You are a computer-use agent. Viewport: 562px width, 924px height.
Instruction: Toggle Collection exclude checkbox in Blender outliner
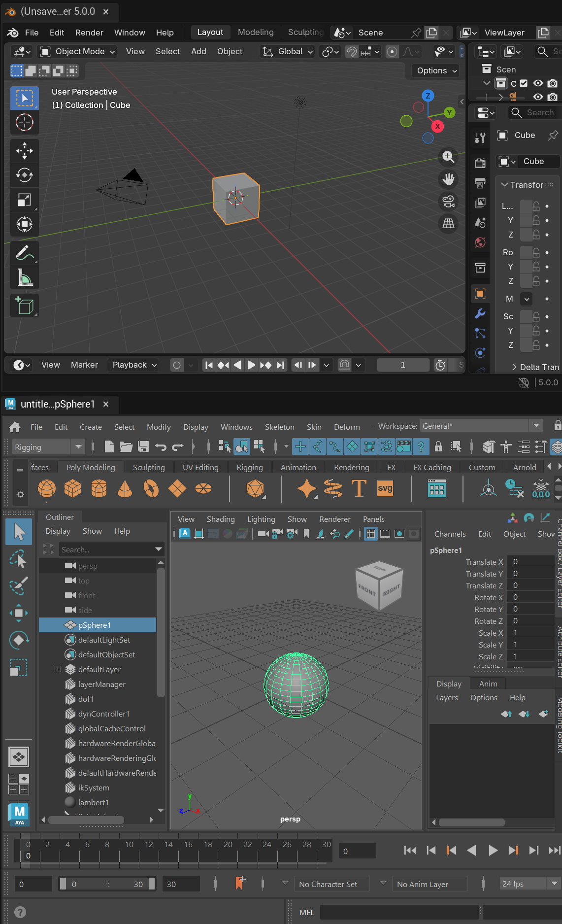pos(524,83)
